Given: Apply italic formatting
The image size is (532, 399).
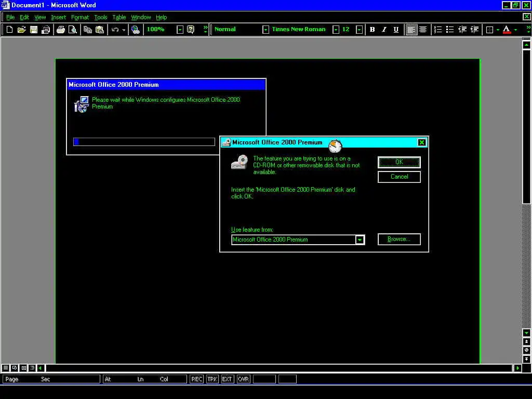Looking at the screenshot, I should tap(384, 30).
